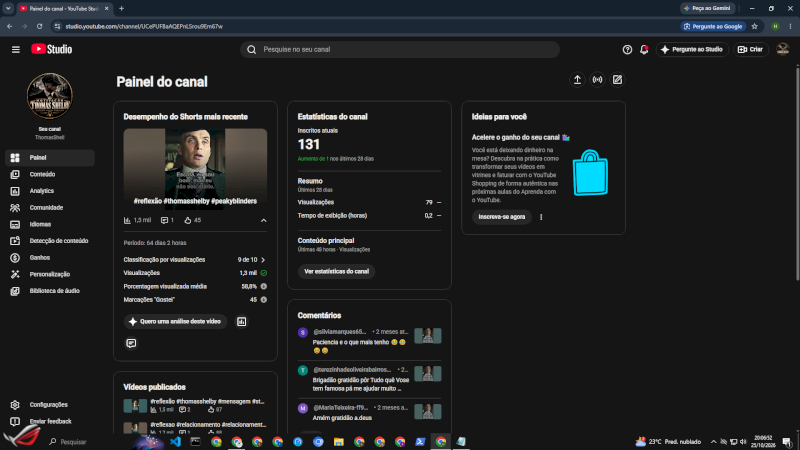The width and height of the screenshot is (800, 450).
Task: Open the tab search dropdown arrow
Action: (8, 9)
